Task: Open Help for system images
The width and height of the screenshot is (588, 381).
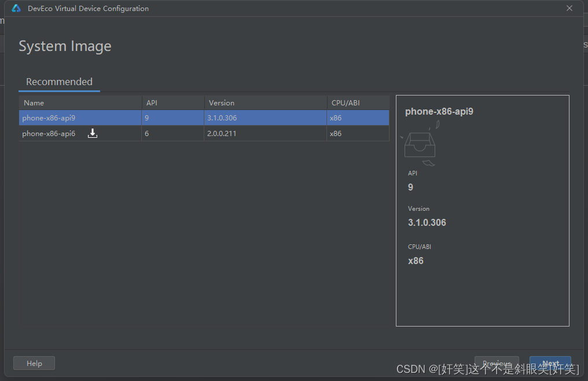Action: pyautogui.click(x=34, y=363)
